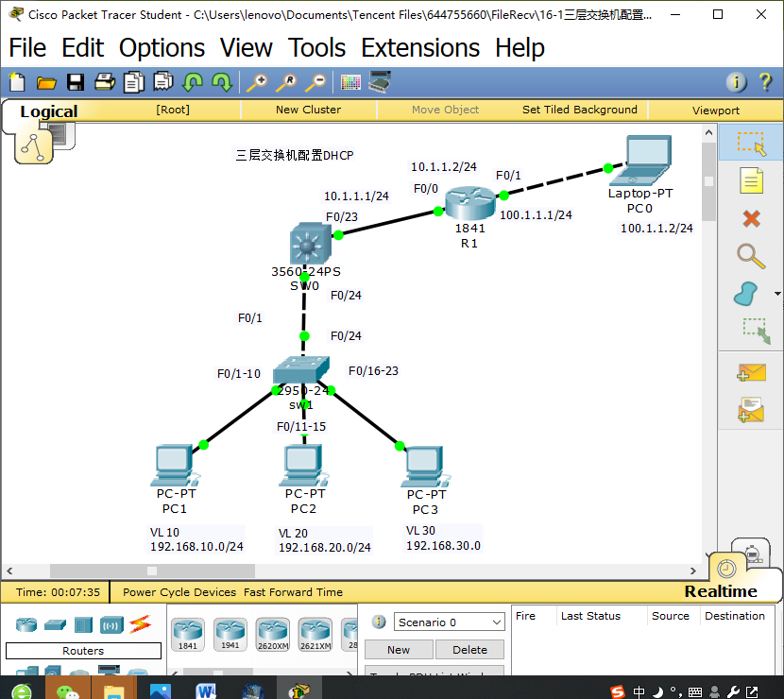Choose the Resize Shape tool
784x699 pixels.
point(757,331)
